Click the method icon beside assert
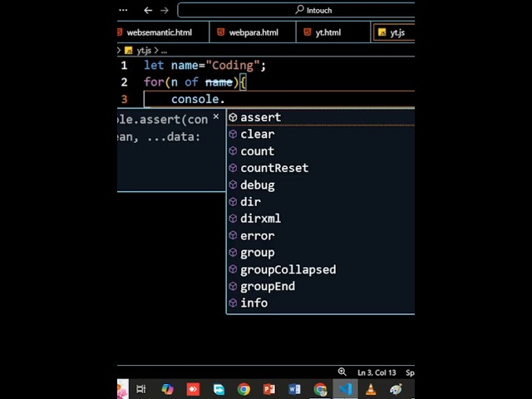This screenshot has height=399, width=532. point(233,117)
